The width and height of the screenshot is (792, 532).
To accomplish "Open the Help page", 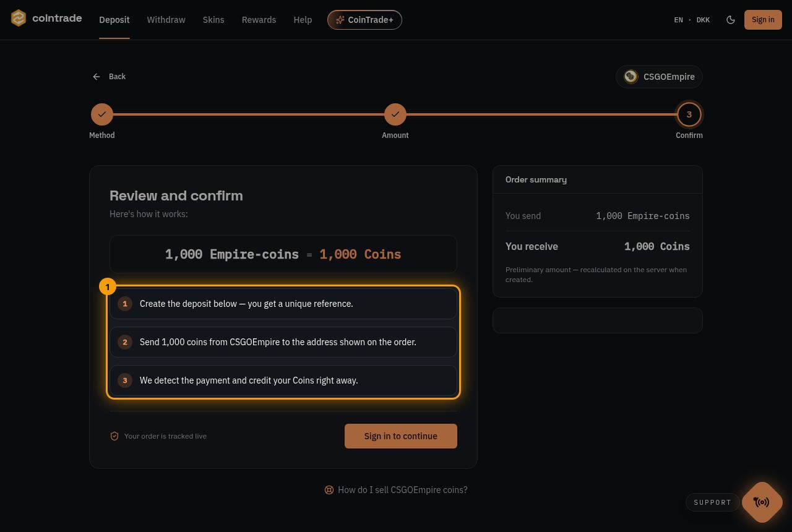I will pyautogui.click(x=303, y=20).
